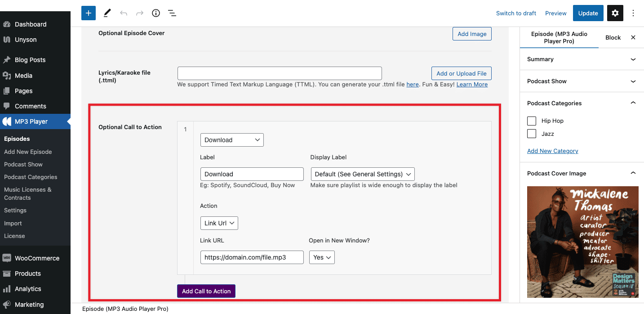This screenshot has height=314, width=644.
Task: Open the block inserter
Action: (88, 13)
